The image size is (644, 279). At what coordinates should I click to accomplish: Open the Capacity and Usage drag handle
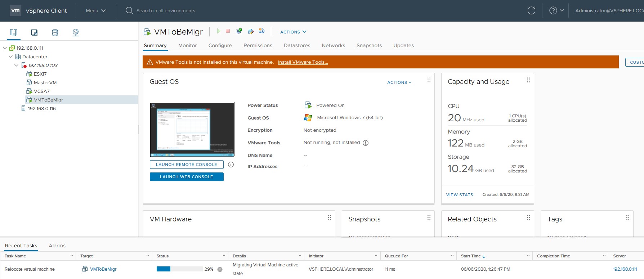click(x=528, y=80)
